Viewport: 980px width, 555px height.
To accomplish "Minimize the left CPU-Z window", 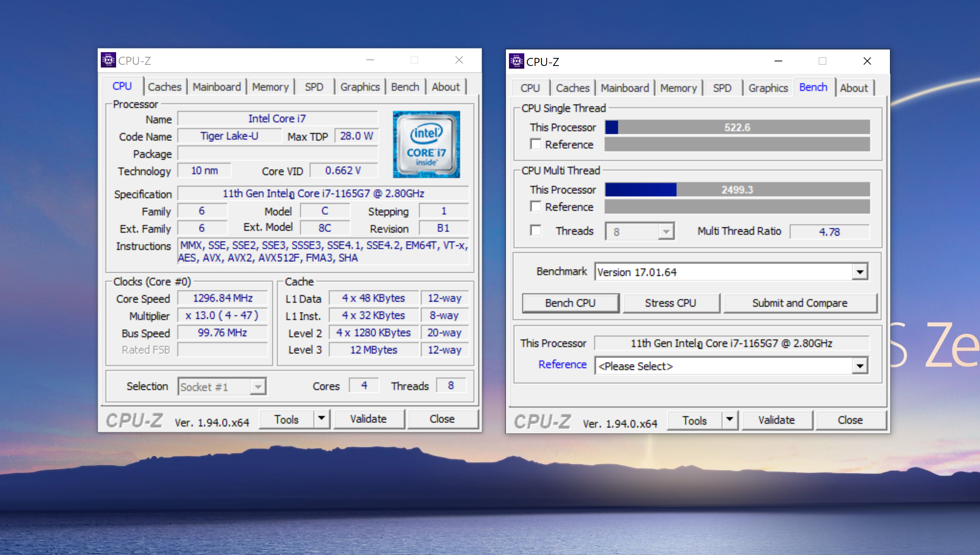I will coord(370,60).
